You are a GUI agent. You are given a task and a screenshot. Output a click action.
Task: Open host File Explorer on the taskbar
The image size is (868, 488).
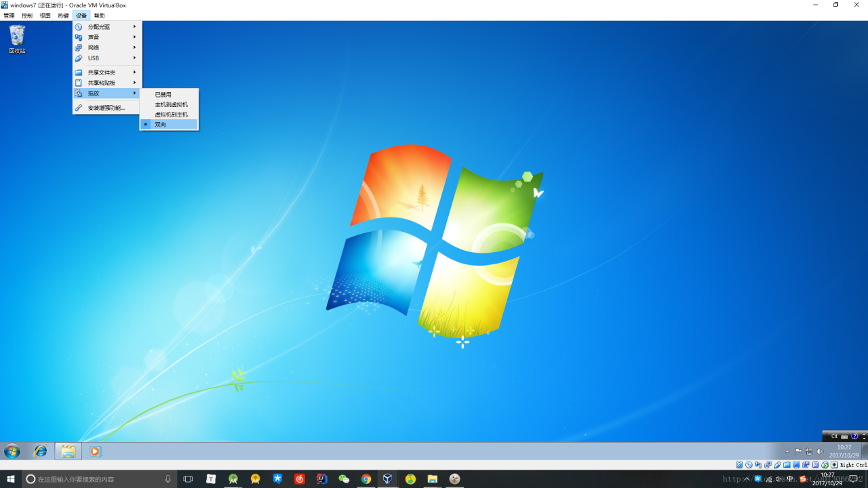click(433, 479)
